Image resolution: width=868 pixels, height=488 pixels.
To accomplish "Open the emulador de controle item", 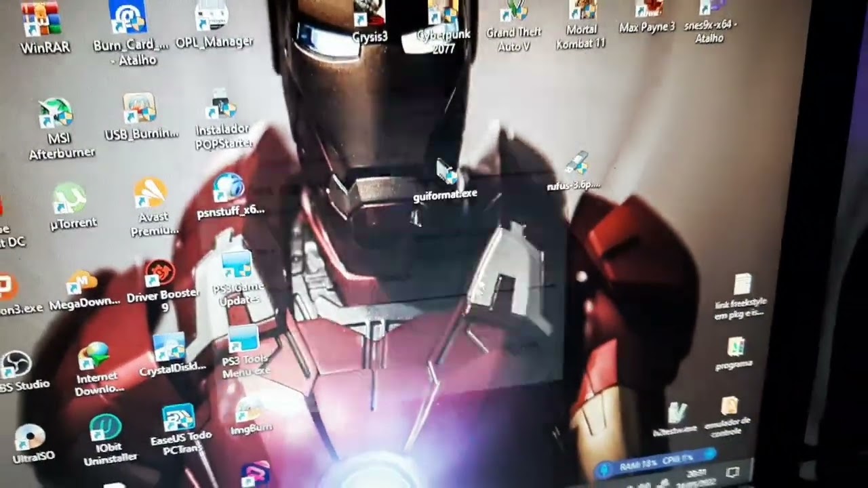I will (728, 415).
